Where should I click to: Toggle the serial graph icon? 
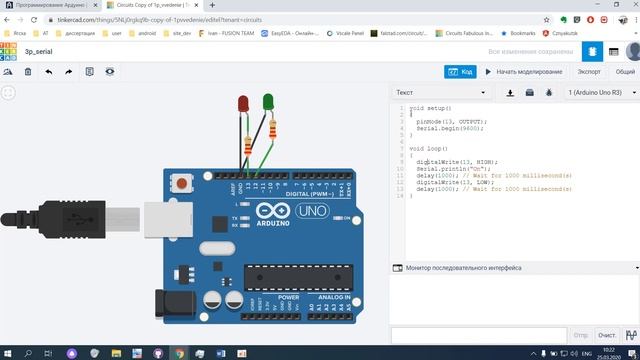(x=631, y=336)
